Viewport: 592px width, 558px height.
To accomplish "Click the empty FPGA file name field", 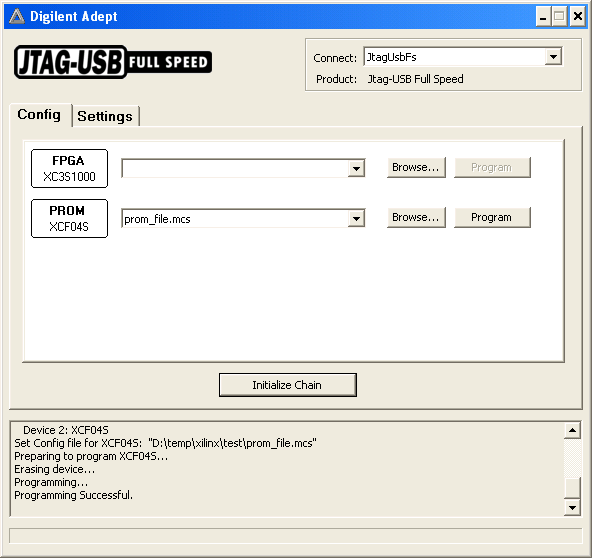I will [x=235, y=168].
